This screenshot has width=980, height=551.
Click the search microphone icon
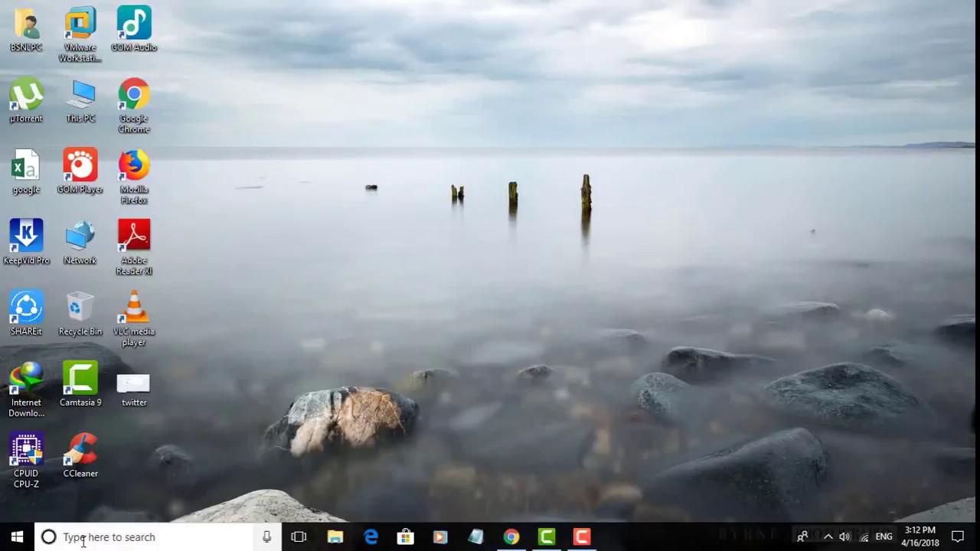[266, 537]
